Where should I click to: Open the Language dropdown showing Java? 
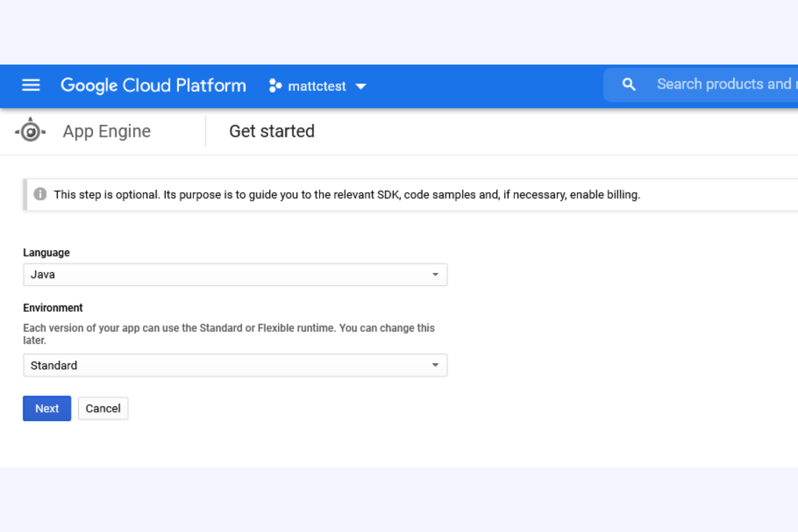point(235,275)
